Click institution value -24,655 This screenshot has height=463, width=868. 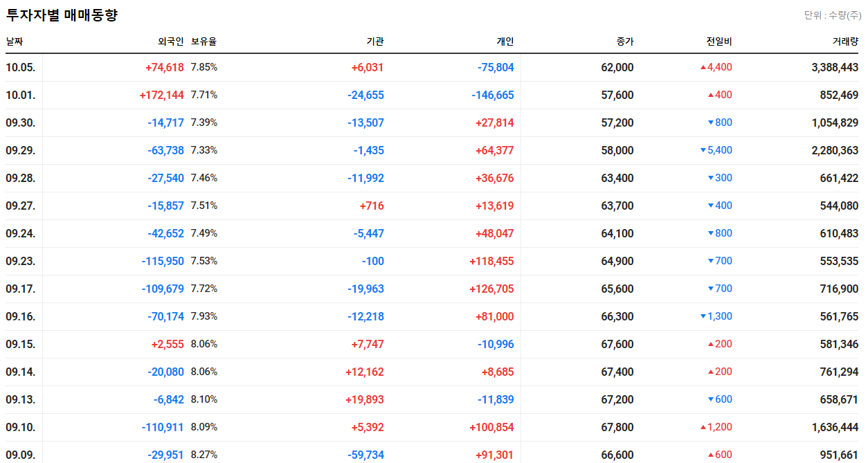[x=366, y=95]
